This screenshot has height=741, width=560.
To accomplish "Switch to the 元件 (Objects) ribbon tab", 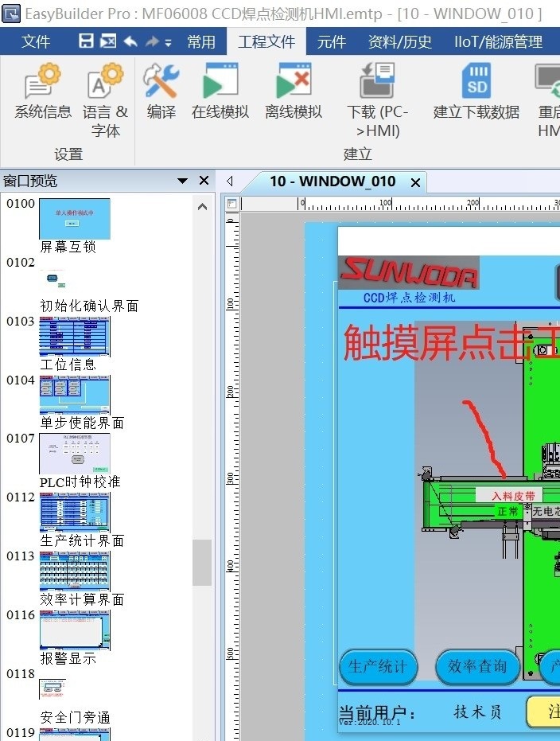I will pyautogui.click(x=332, y=41).
